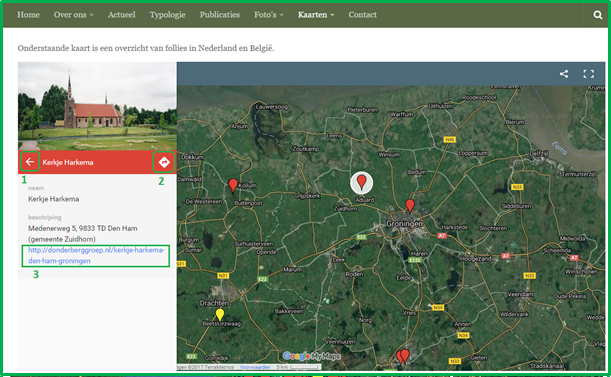Click the Winschoten label on the map
Screen dimensions: 611x377
point(581,271)
